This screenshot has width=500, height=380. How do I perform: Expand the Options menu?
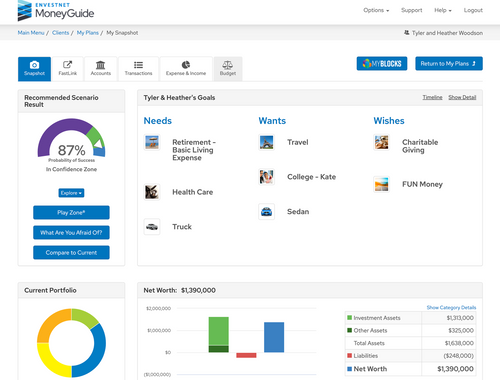coord(376,10)
